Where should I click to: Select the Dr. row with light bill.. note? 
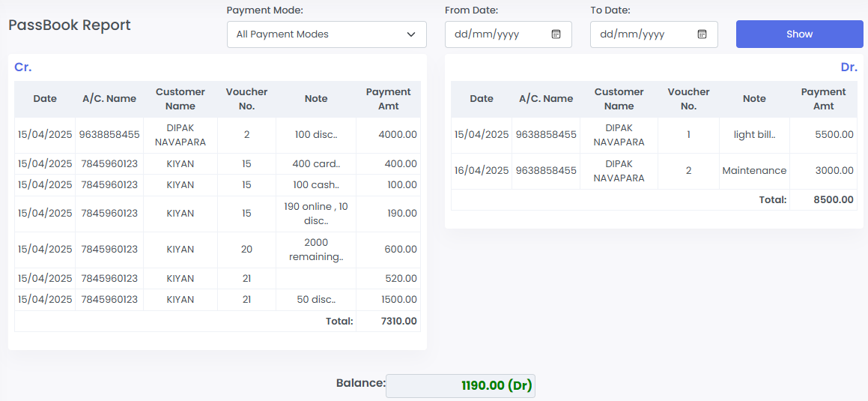point(655,135)
